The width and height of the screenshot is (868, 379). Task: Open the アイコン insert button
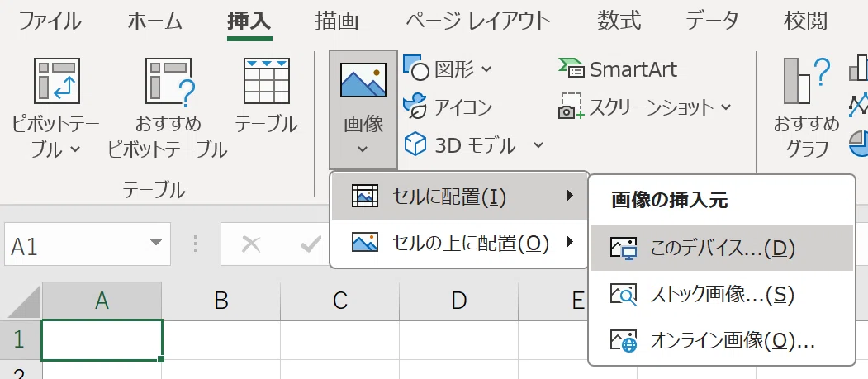(448, 107)
